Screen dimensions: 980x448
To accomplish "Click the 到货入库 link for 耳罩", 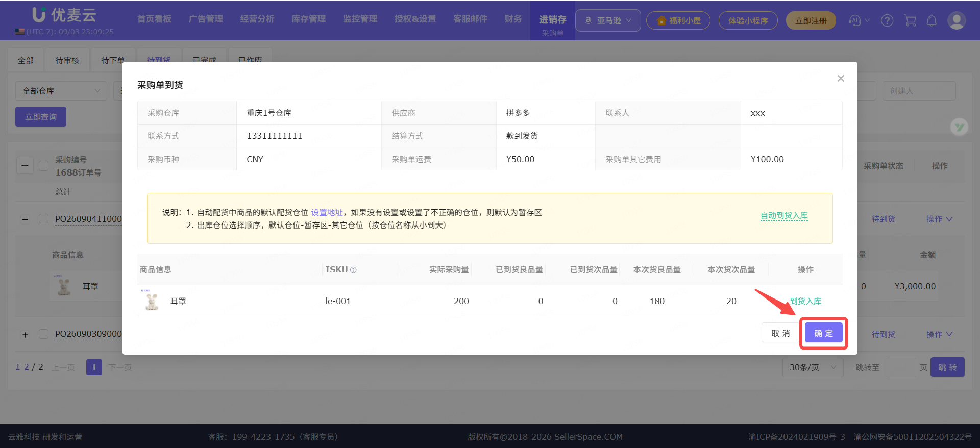I will coord(805,301).
